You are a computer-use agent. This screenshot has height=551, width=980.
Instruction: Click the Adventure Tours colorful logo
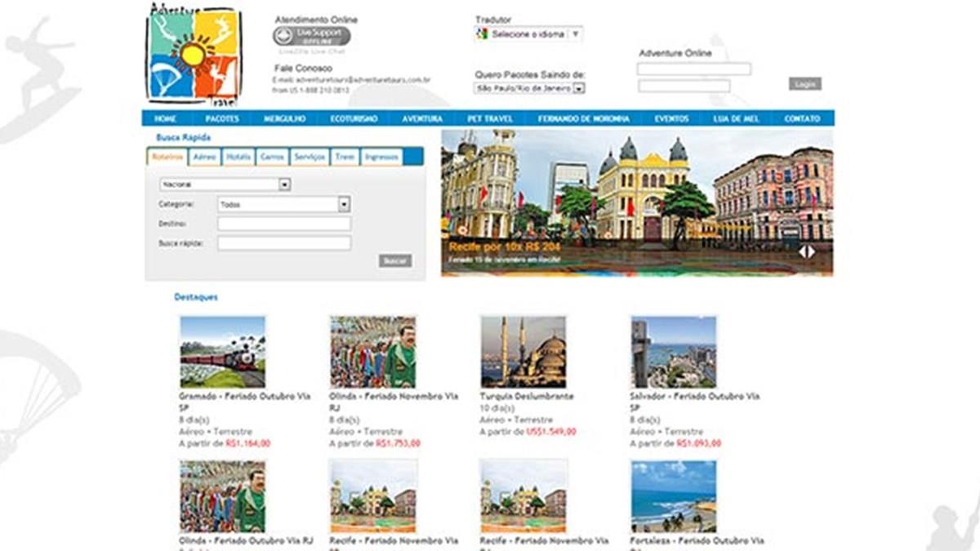pyautogui.click(x=193, y=53)
